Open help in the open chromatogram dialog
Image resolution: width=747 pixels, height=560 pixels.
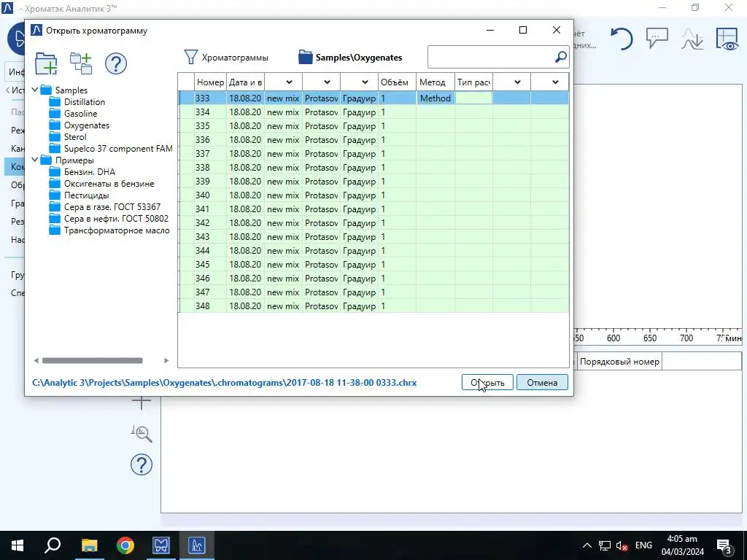(116, 64)
